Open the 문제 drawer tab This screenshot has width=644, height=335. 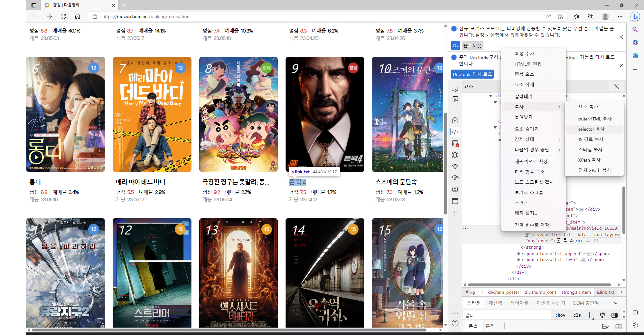pos(490,326)
